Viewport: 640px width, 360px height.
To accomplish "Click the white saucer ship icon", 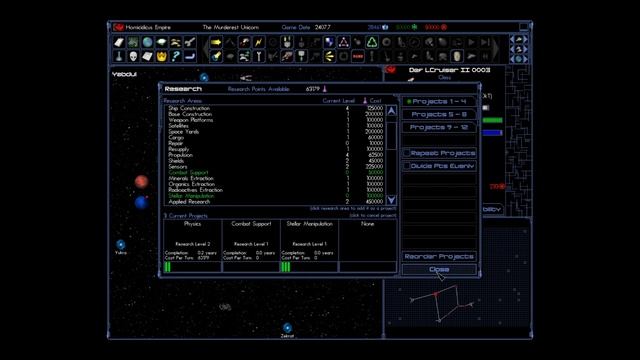I will tap(162, 42).
